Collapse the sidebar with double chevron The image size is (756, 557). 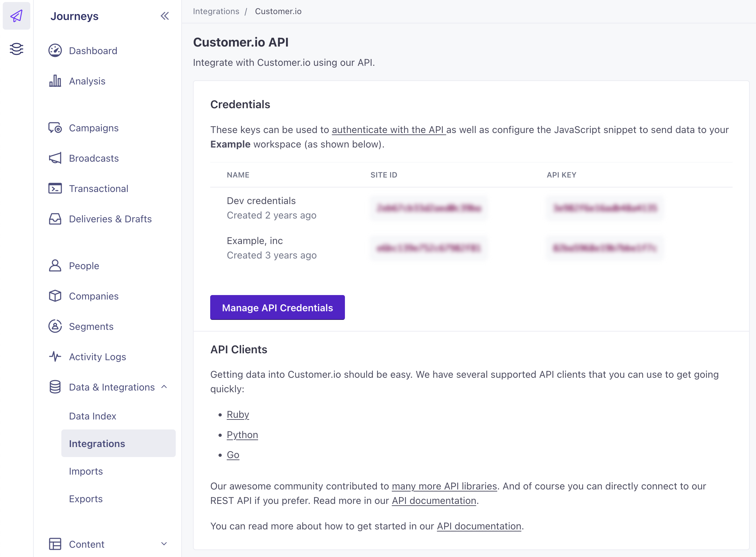pos(165,16)
